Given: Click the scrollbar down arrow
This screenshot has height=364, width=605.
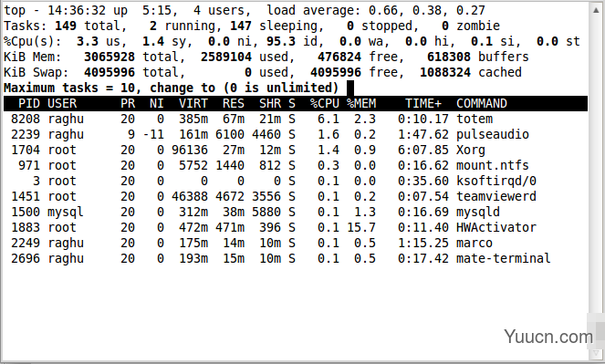Looking at the screenshot, I should (597, 354).
